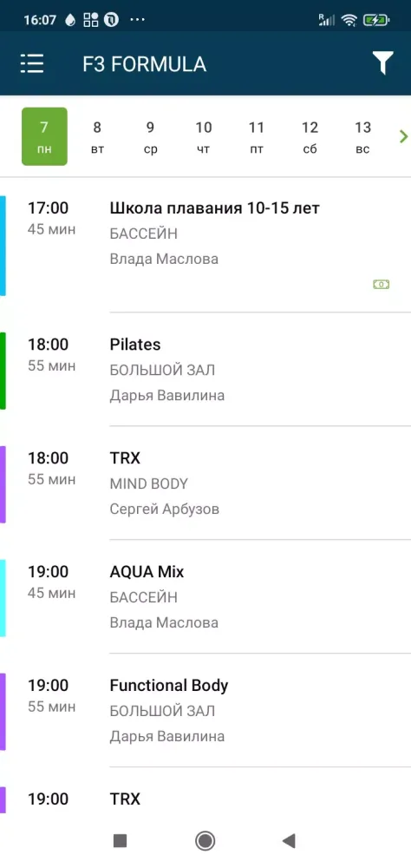Viewport: 411px width, 868px height.
Task: Open the hamburger menu icon
Action: (x=32, y=64)
